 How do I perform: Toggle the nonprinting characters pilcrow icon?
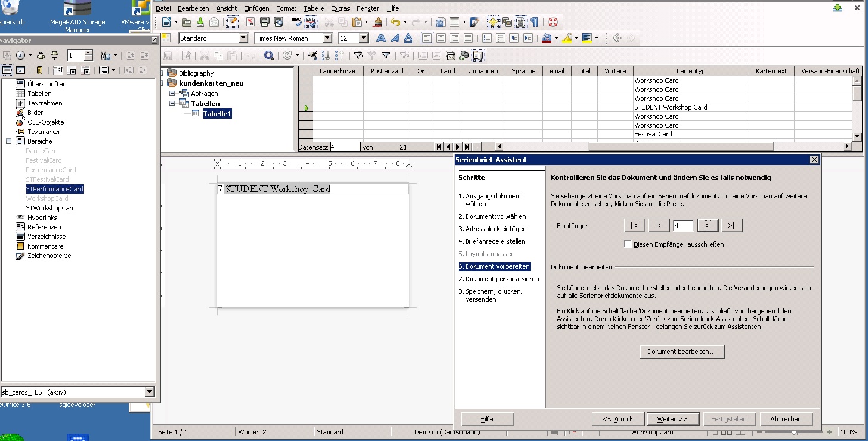pos(535,22)
